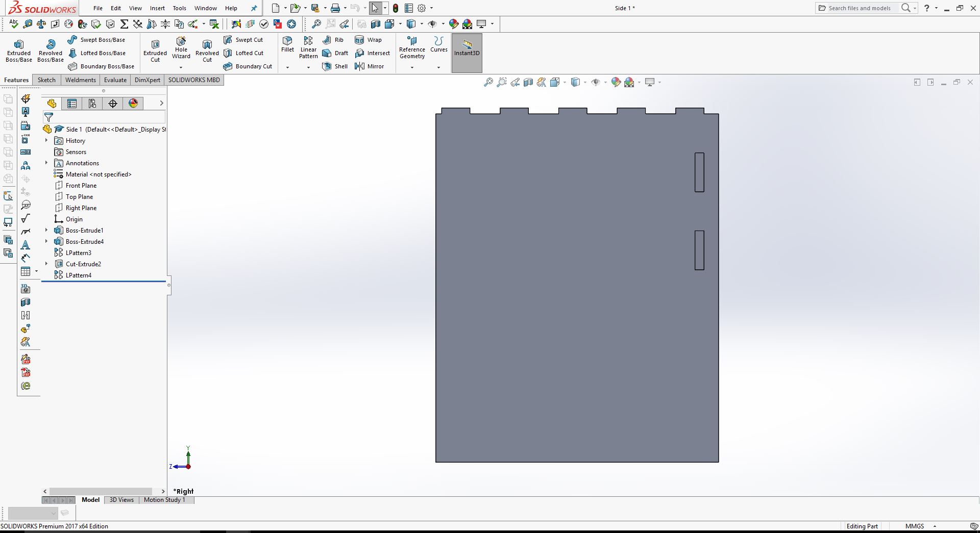This screenshot has width=980, height=533.
Task: Open the File menu
Action: [x=98, y=8]
